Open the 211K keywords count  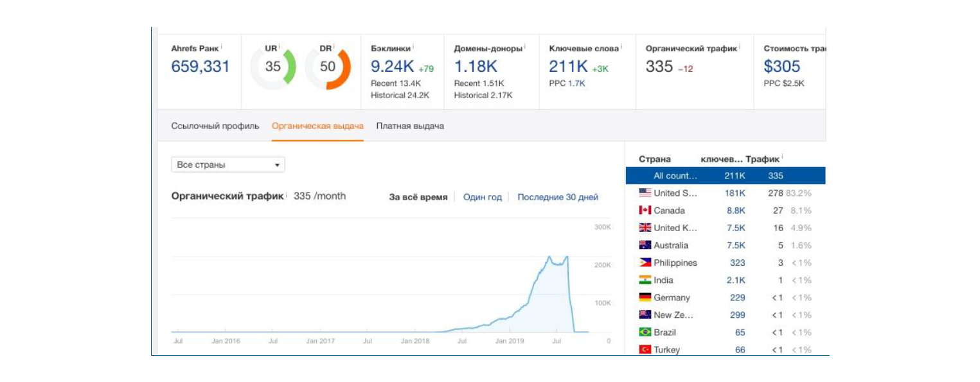tap(568, 67)
